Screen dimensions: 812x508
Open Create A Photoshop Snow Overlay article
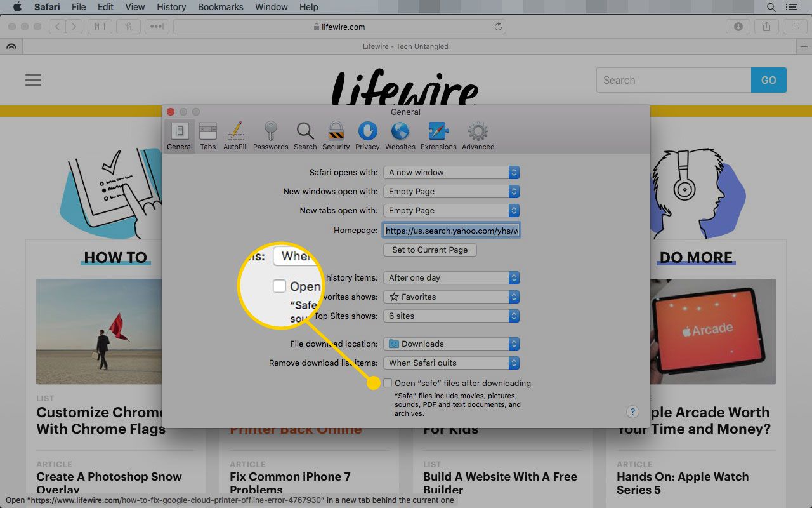(x=109, y=483)
